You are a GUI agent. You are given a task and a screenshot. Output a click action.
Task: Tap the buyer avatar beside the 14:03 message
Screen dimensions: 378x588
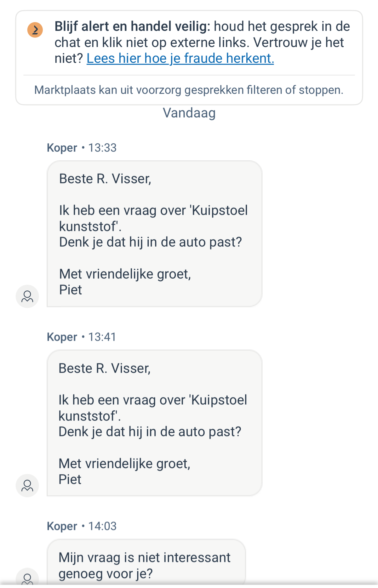tap(27, 578)
